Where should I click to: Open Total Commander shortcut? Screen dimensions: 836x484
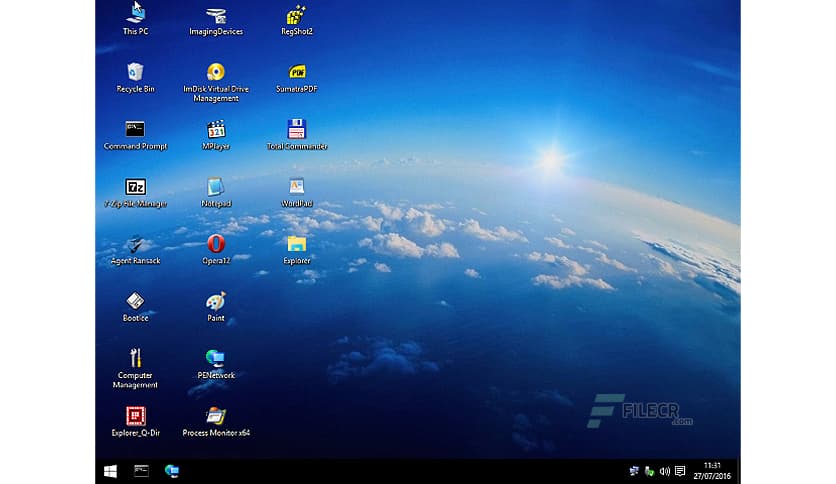tap(296, 135)
